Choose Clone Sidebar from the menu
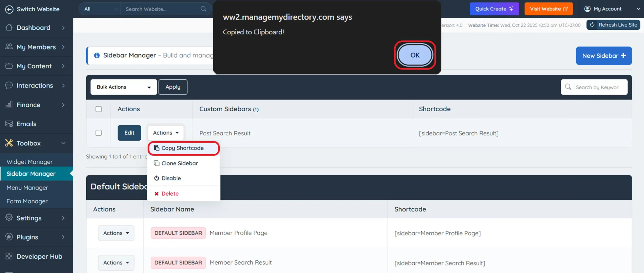 pos(179,163)
